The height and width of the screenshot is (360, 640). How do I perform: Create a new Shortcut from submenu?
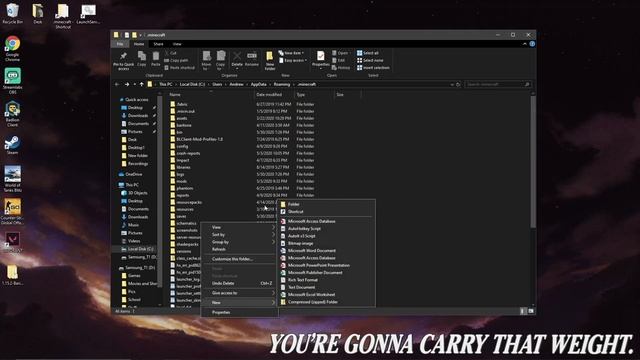(x=326, y=212)
